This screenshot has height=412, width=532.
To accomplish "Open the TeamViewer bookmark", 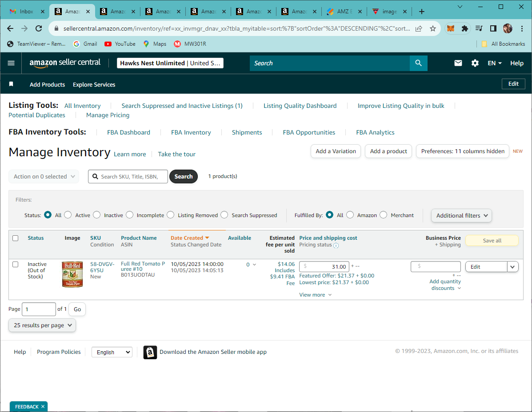I will tap(36, 44).
